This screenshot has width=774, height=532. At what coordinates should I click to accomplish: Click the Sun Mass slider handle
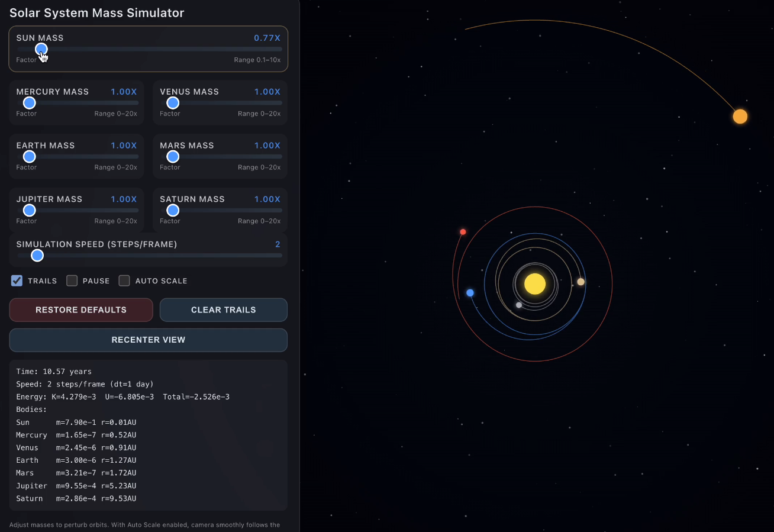(41, 49)
